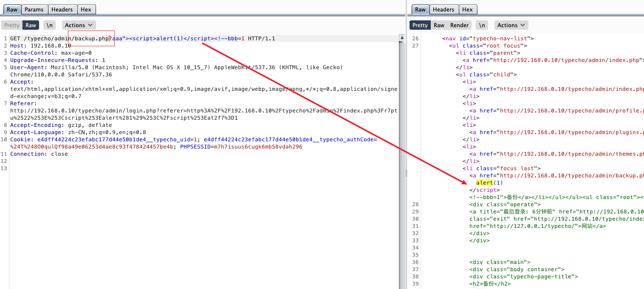
Task: Click the GET /typecho/admin/backup.php request line
Action: (143, 39)
